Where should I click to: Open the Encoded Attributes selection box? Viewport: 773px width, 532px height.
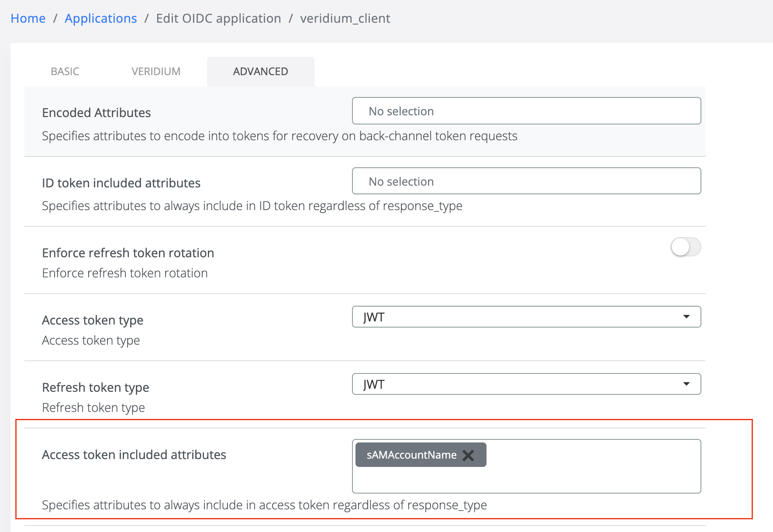pyautogui.click(x=526, y=111)
